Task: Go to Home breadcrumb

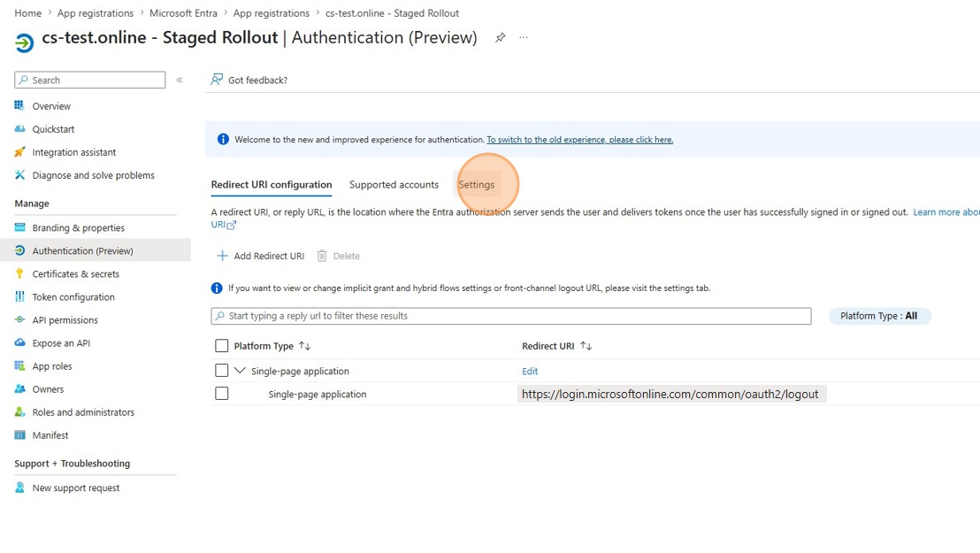Action: tap(28, 13)
